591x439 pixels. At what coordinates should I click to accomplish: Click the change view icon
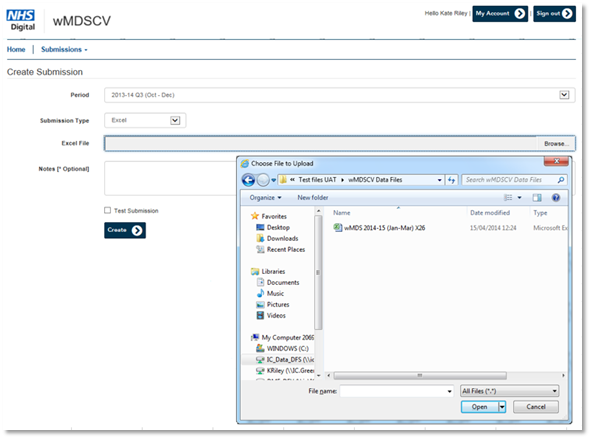508,197
